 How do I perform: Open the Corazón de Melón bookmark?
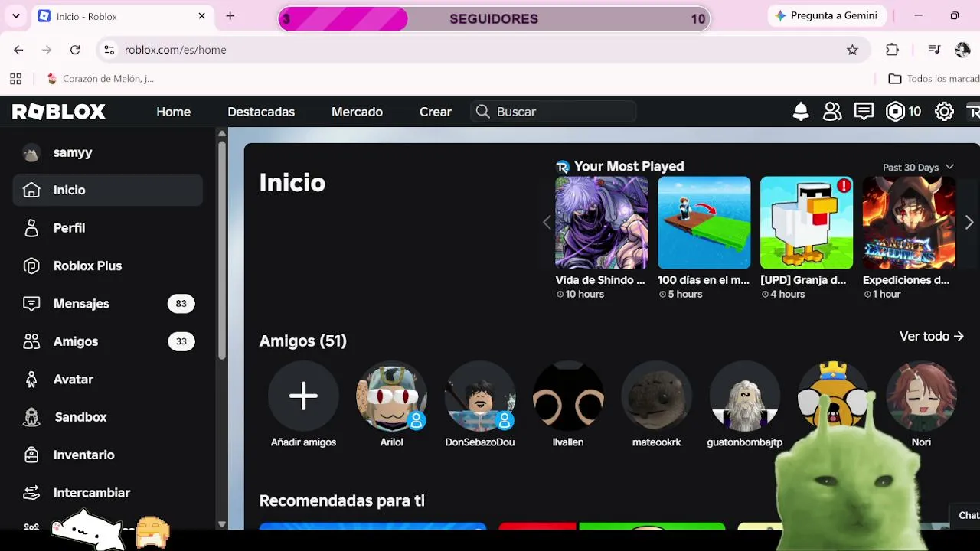100,79
